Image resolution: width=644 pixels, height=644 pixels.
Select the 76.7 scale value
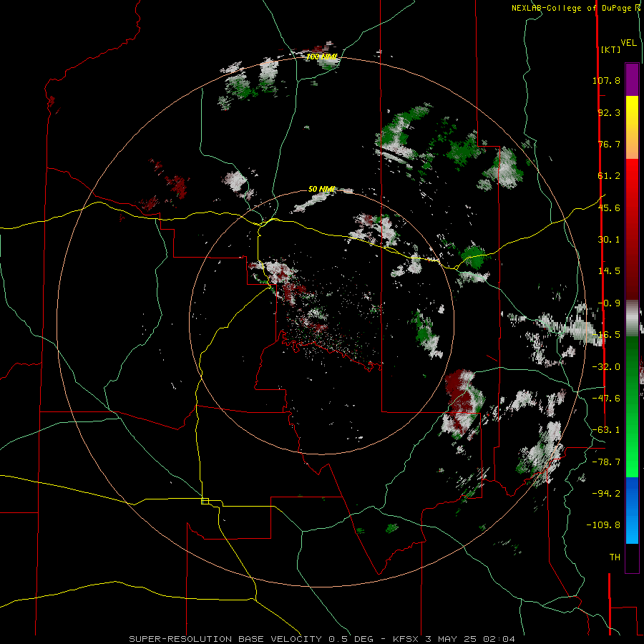(x=609, y=144)
